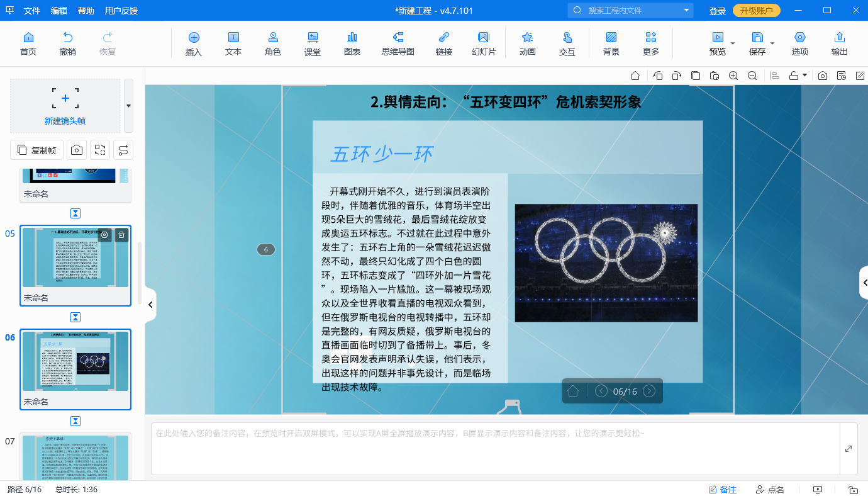868x496 pixels.
Task: Click the canvas copy icon
Action: (696, 76)
